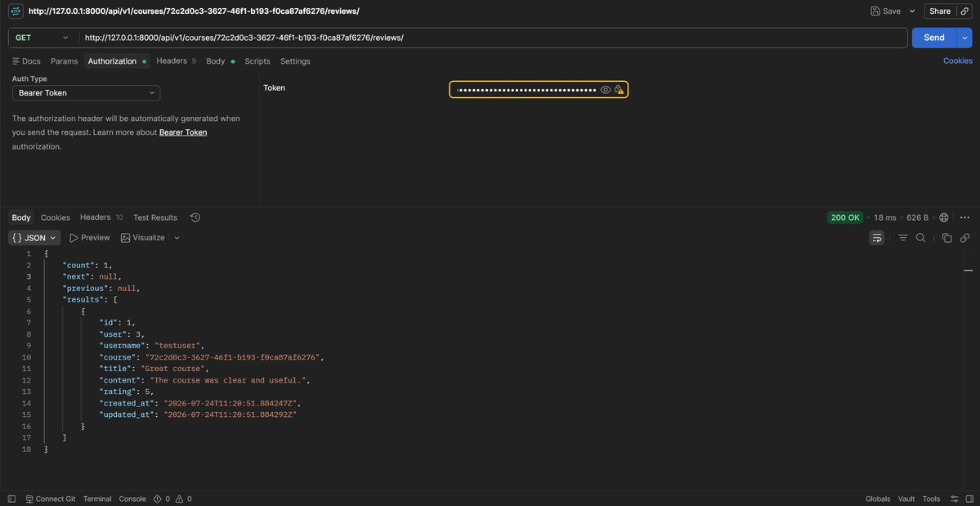This screenshot has width=980, height=506.
Task: Click Connect Git in status bar
Action: point(50,499)
